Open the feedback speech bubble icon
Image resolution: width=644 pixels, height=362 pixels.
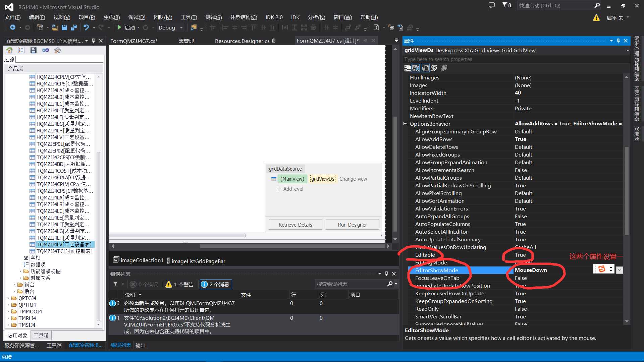(492, 5)
